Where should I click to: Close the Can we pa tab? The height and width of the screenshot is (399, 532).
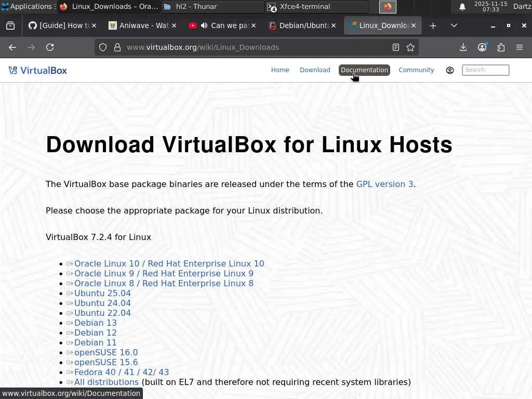click(254, 26)
